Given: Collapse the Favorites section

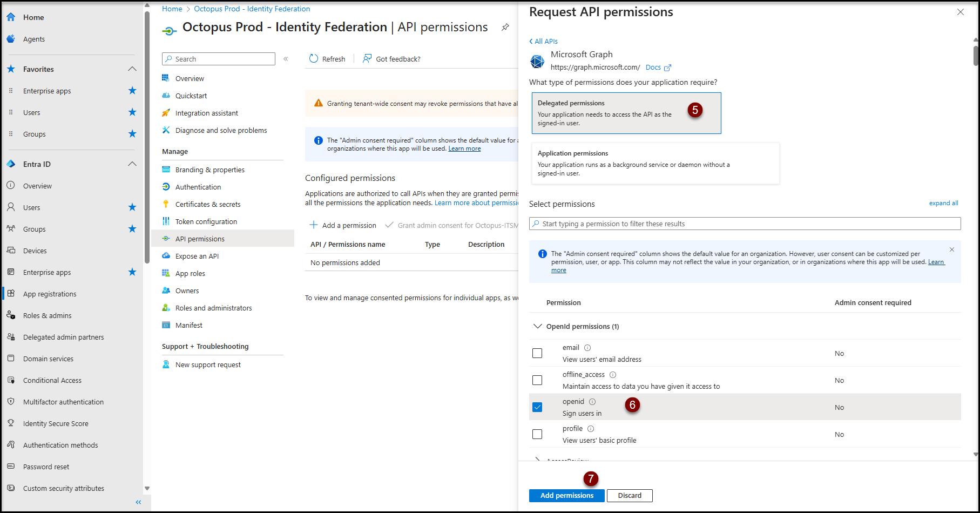Looking at the screenshot, I should click(x=132, y=69).
